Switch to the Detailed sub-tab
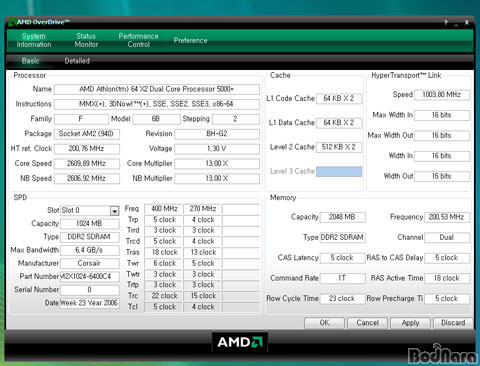 pos(77,61)
